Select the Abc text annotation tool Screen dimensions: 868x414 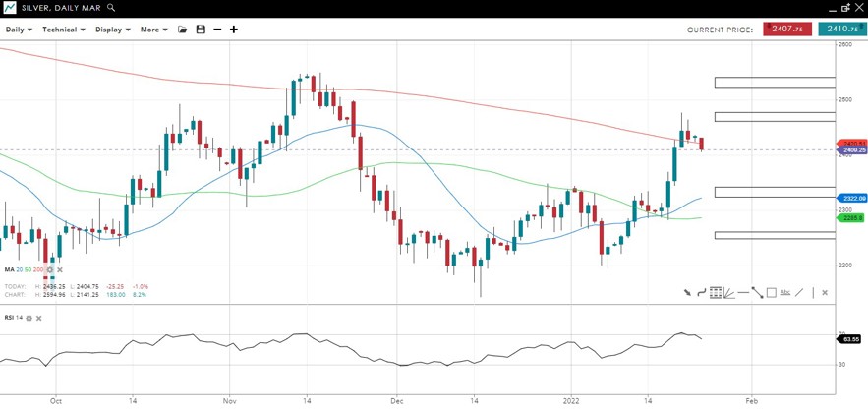coord(785,292)
